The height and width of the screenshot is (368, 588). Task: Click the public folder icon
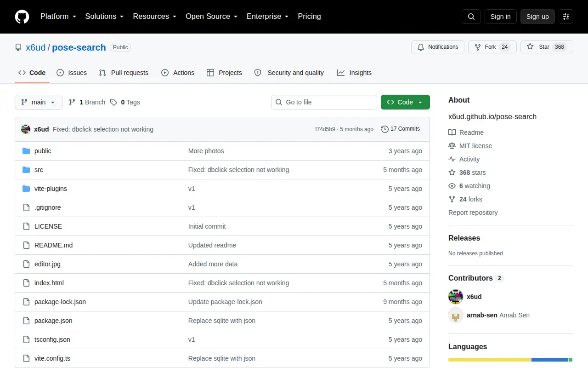tap(26, 151)
